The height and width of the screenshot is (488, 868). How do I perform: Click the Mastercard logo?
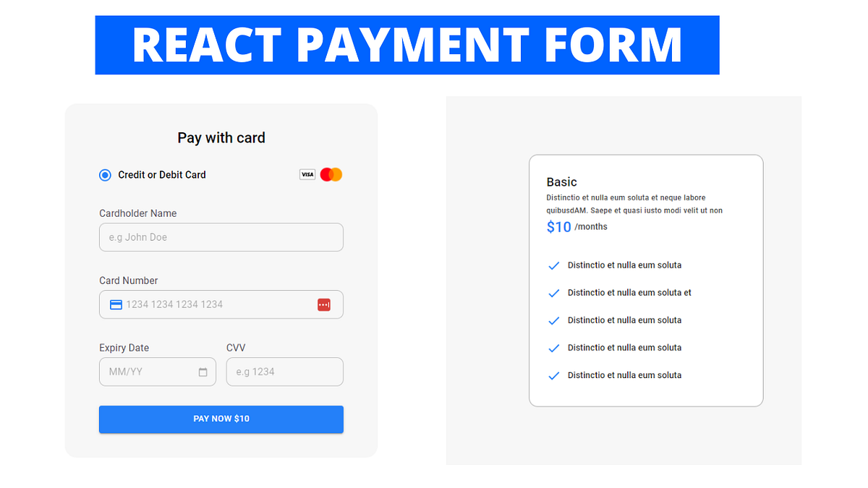331,174
